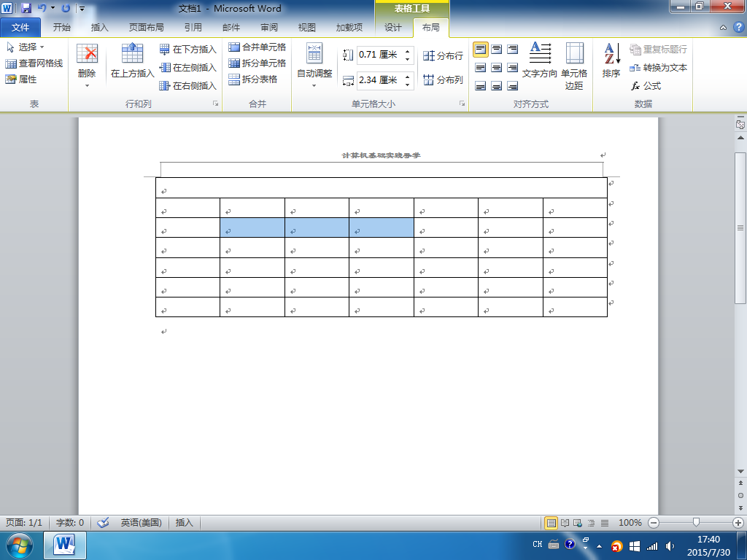Screen dimensions: 747x560
Task: Align cell content bottom center
Action: pyautogui.click(x=496, y=86)
